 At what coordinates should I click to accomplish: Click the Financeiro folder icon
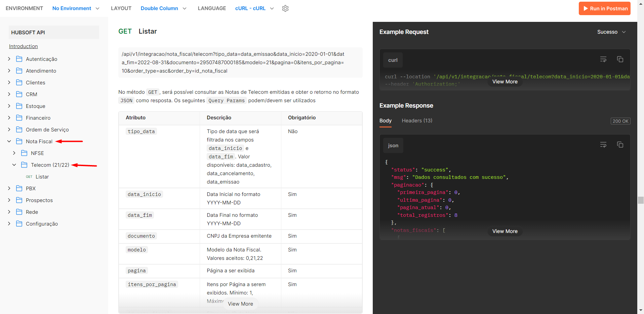tap(19, 118)
